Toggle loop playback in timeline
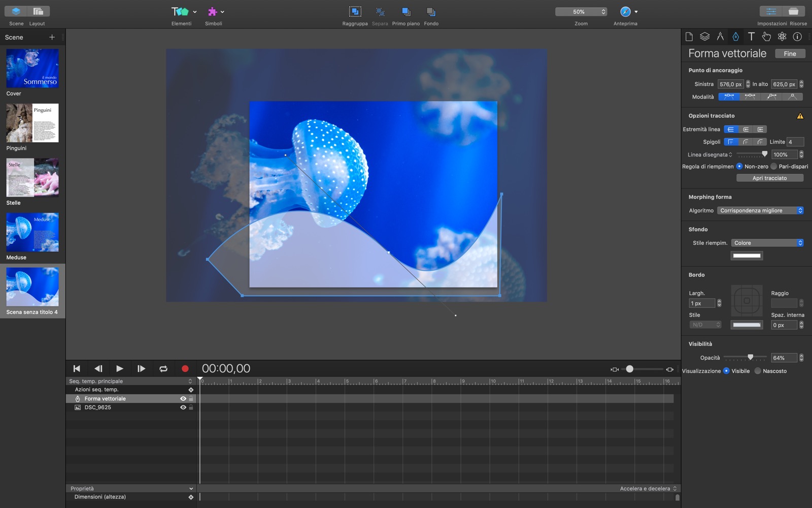 tap(163, 369)
